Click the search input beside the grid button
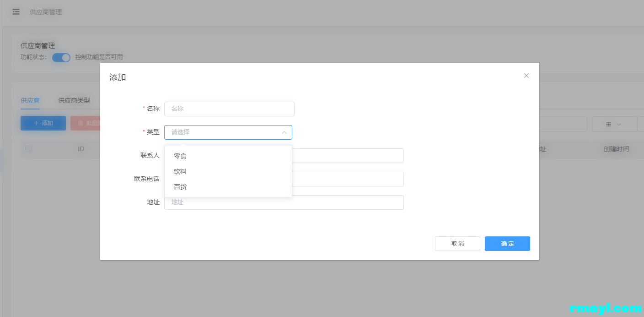This screenshot has width=644, height=317. pos(563,124)
